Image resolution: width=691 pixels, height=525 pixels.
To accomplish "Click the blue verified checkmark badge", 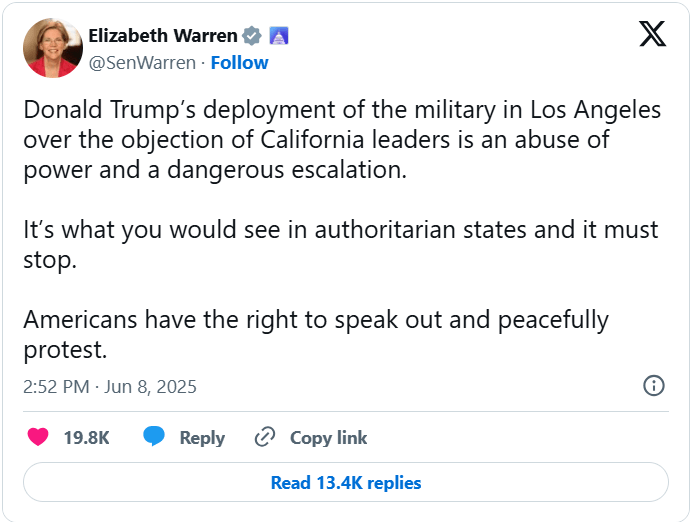I will [x=253, y=36].
